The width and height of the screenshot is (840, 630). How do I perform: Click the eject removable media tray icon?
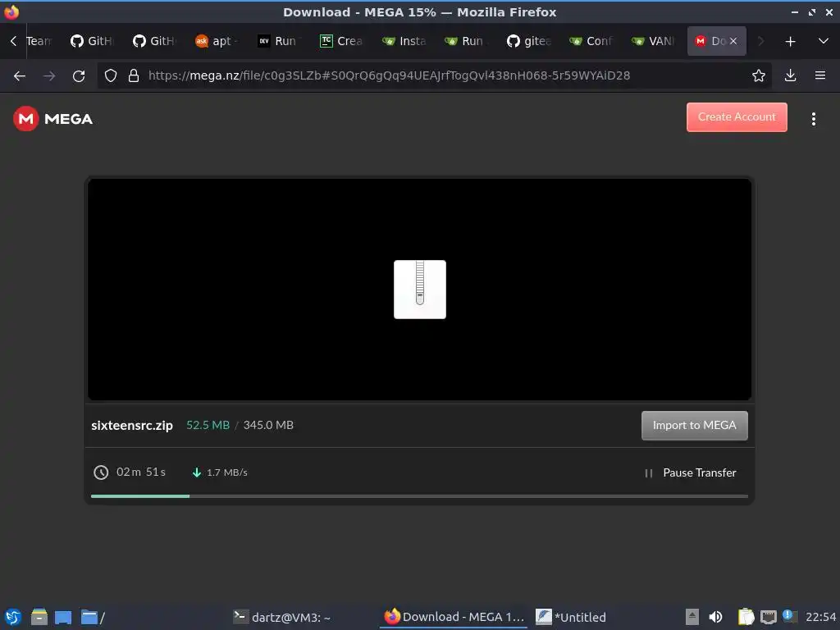click(692, 617)
